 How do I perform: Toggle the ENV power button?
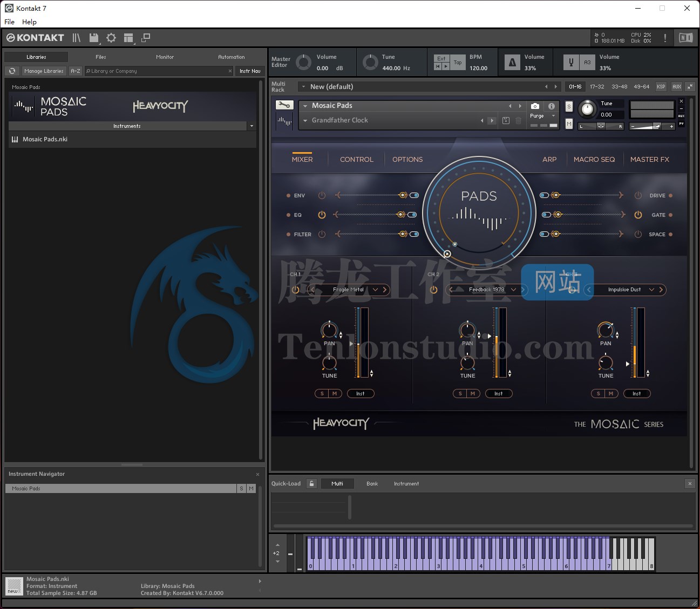(x=322, y=195)
